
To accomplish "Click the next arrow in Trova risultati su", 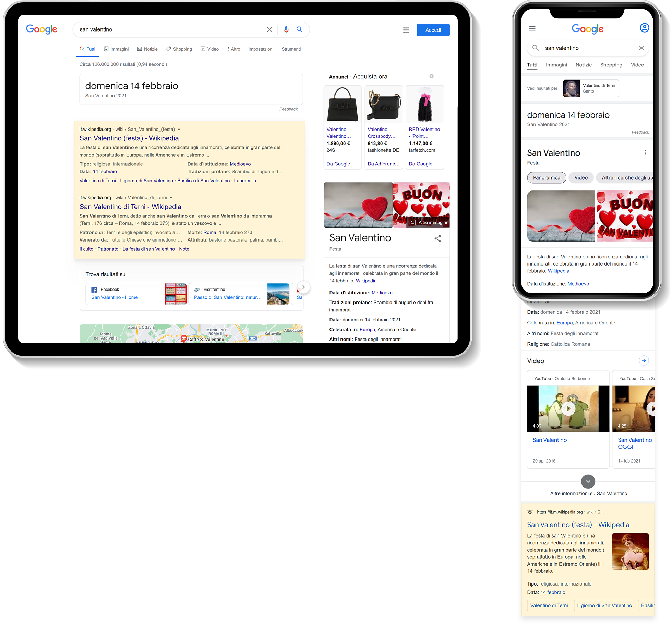I will tap(303, 287).
